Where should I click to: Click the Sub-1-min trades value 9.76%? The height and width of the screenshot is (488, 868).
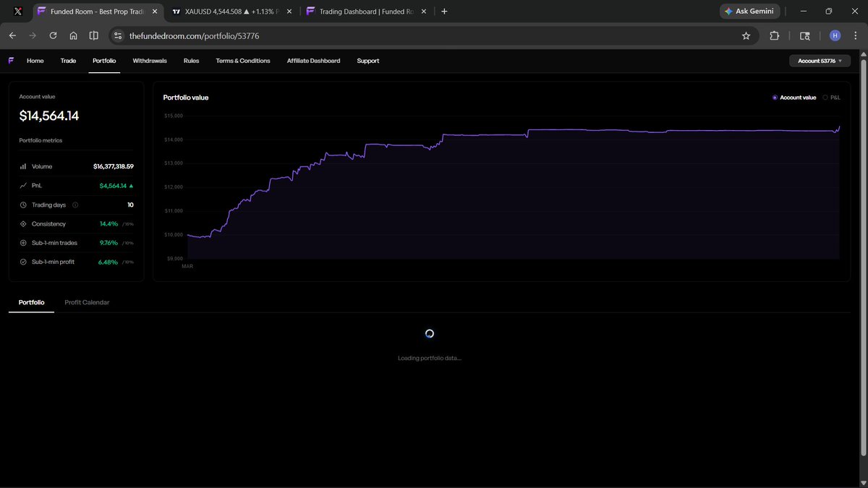coord(109,243)
